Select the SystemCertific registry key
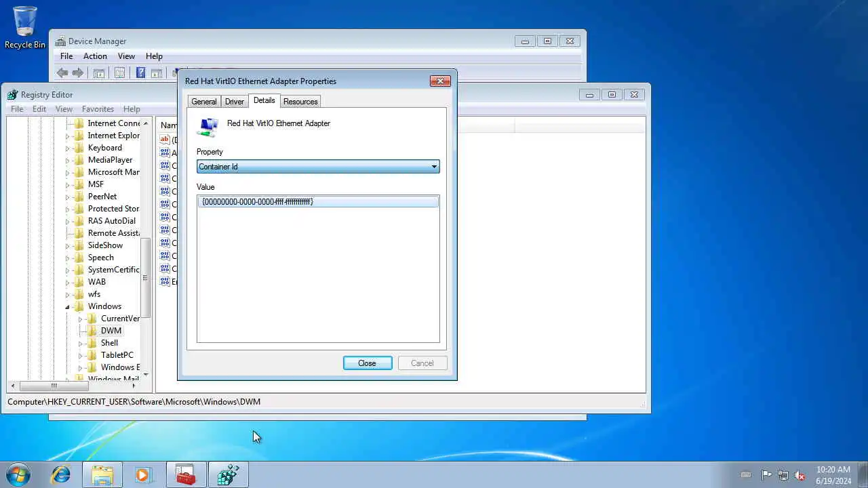This screenshot has width=868, height=488. click(113, 270)
